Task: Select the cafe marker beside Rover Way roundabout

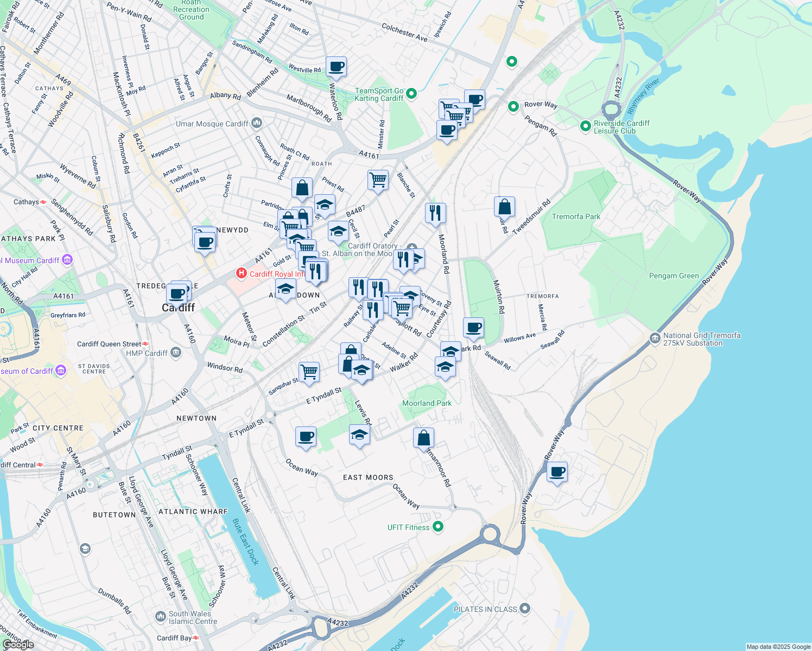Action: [475, 101]
